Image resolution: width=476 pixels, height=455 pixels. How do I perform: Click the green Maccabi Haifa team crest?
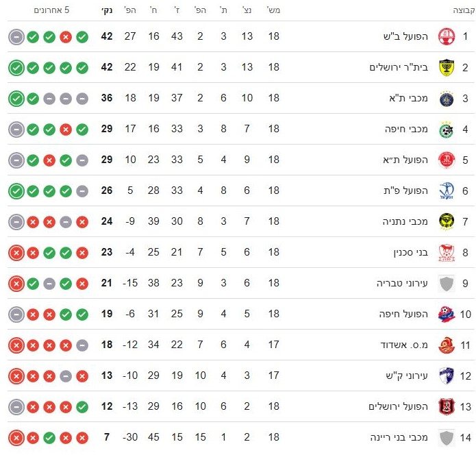pyautogui.click(x=447, y=129)
